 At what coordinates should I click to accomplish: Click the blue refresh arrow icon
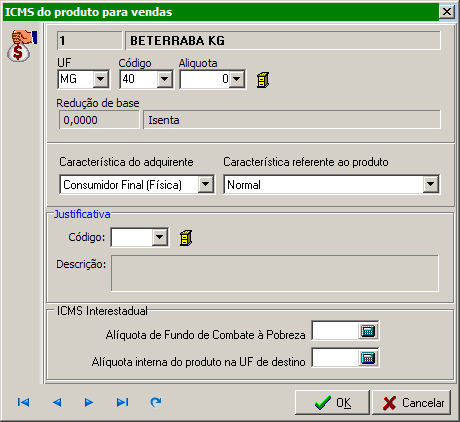point(156,402)
